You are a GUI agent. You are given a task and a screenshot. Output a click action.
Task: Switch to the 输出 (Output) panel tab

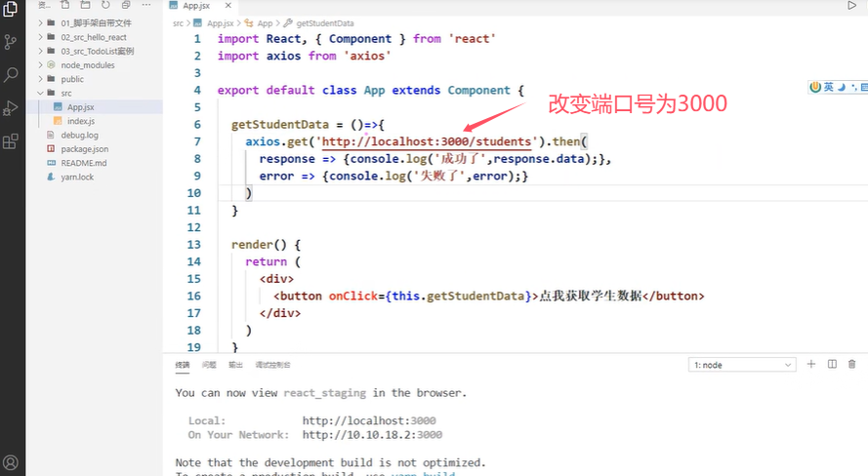coord(236,365)
